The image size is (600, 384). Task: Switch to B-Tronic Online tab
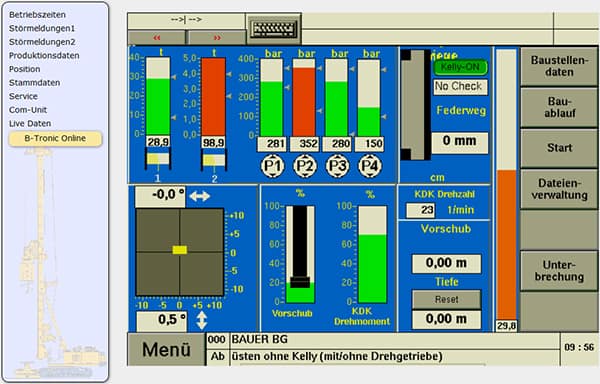tap(55, 138)
